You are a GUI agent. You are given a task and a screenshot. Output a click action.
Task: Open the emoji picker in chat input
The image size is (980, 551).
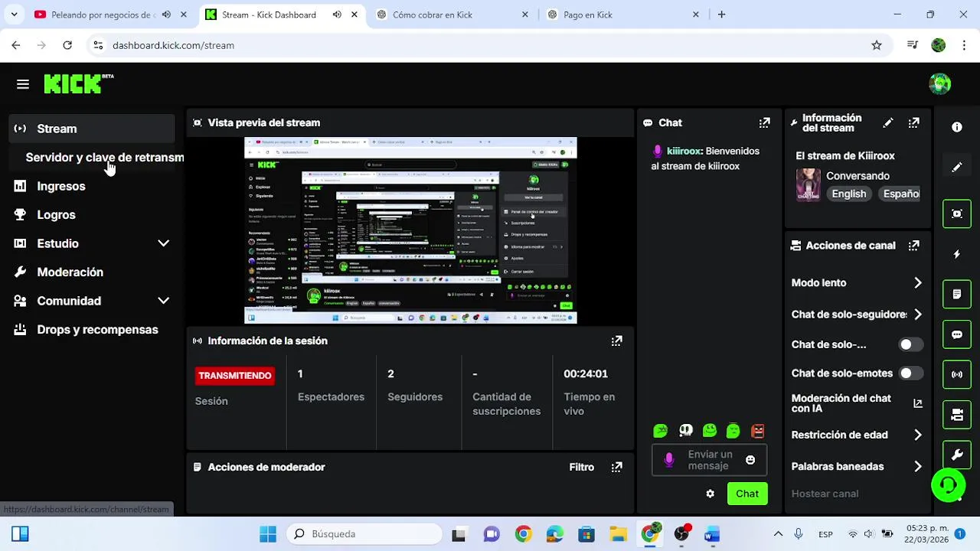pos(750,460)
